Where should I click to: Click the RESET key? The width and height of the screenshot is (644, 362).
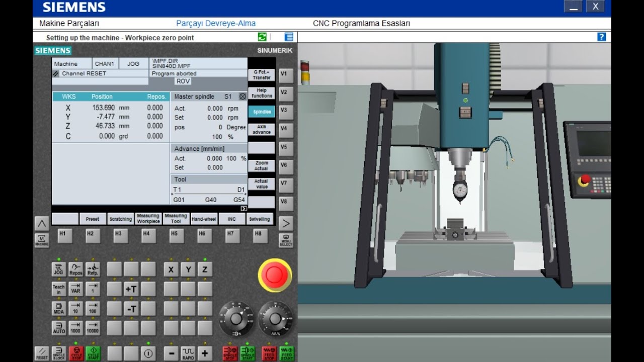tap(42, 353)
